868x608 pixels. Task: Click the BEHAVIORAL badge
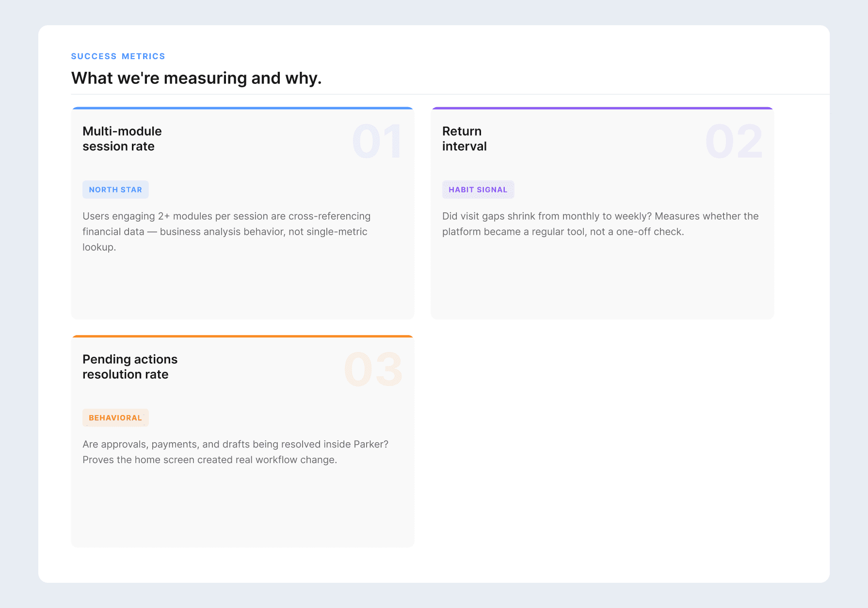click(x=115, y=417)
